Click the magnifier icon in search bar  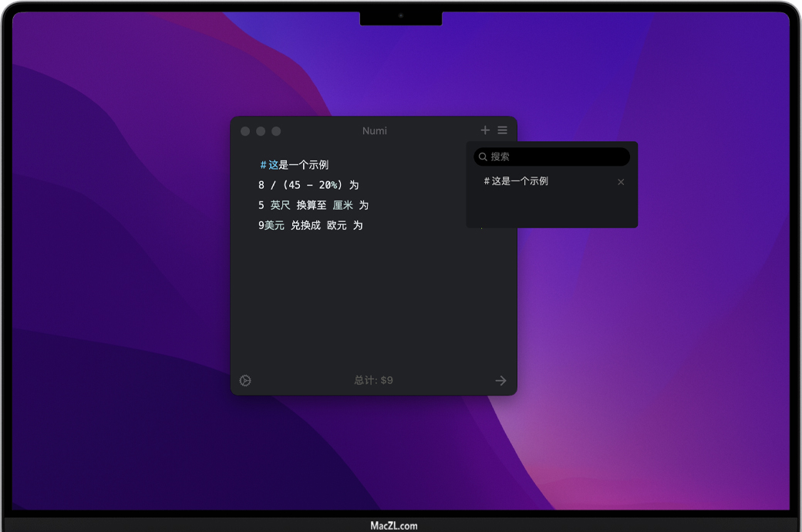pos(483,157)
